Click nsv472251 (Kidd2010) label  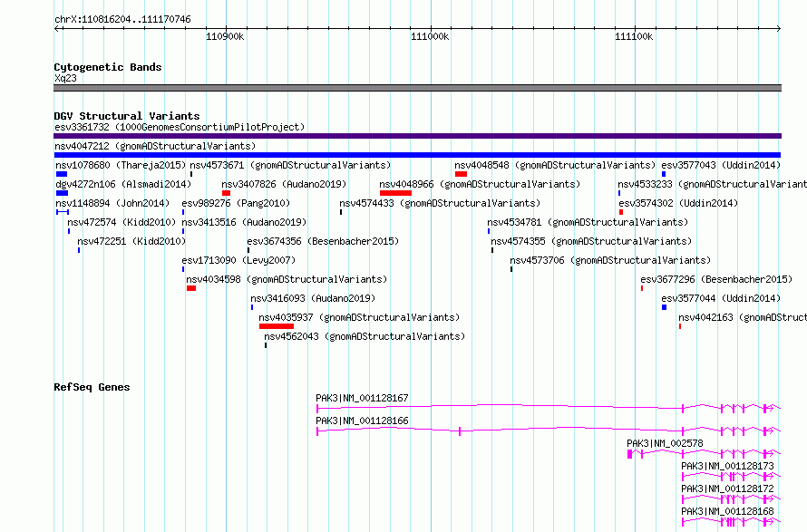[x=131, y=241]
